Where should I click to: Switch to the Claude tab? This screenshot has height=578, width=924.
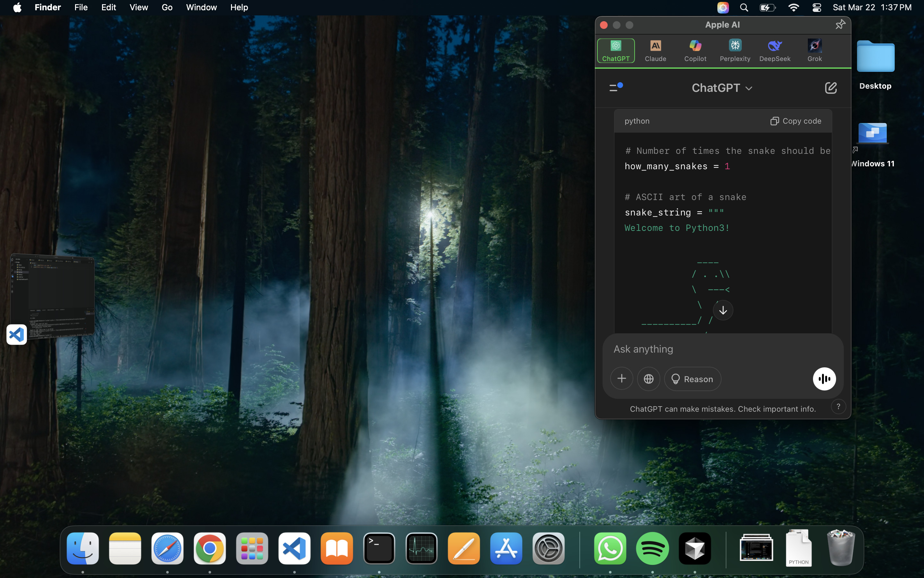(x=655, y=51)
